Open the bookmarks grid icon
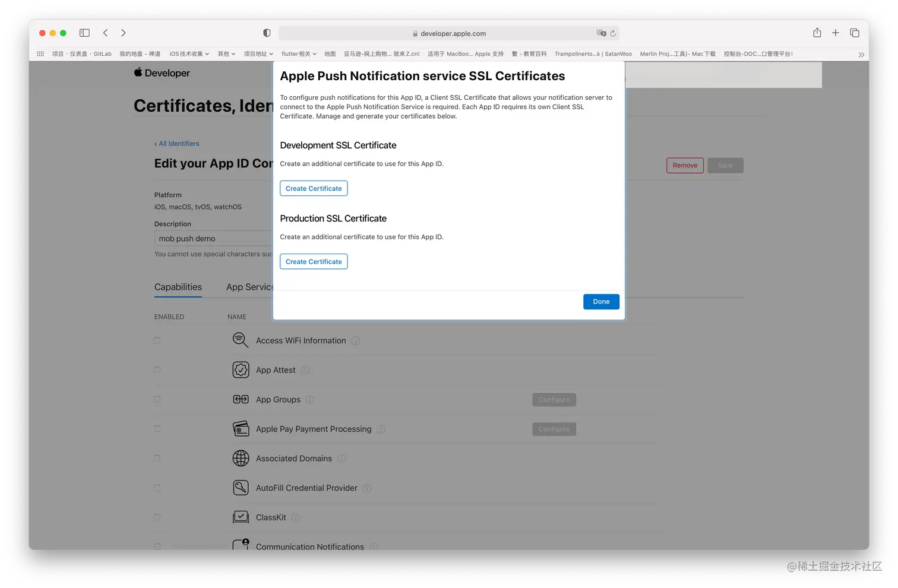Viewport: 898px width, 588px height. coord(40,53)
